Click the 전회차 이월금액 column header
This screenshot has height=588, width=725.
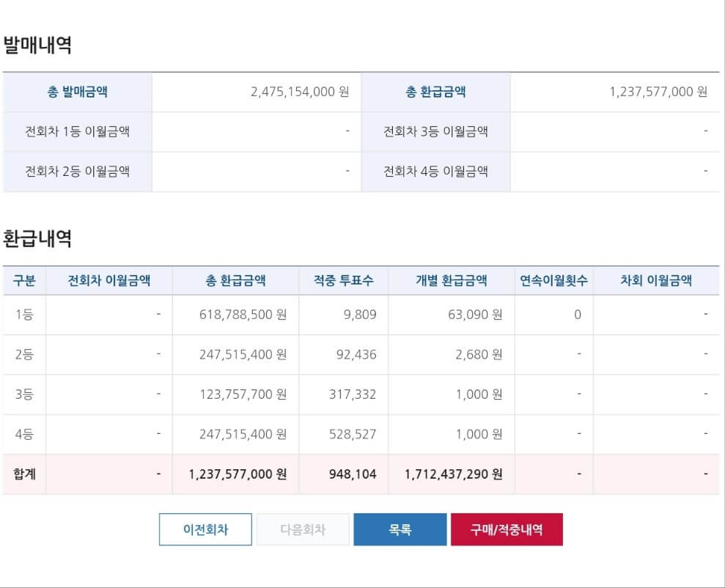click(109, 280)
